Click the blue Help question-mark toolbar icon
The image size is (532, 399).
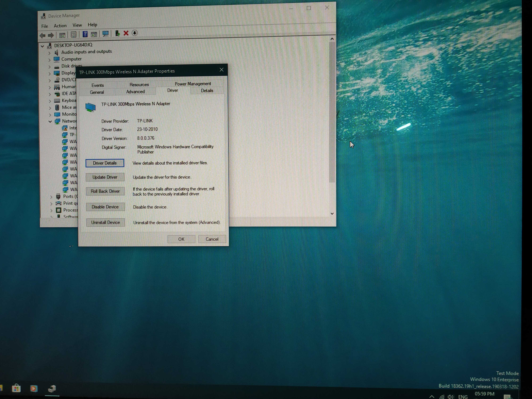pyautogui.click(x=85, y=34)
